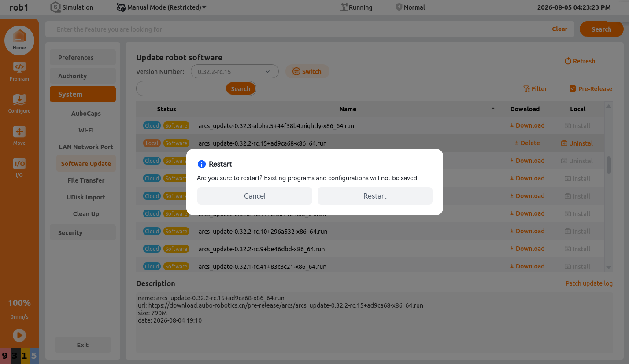The width and height of the screenshot is (629, 364).
Task: Click the yellow 1 counter at the bottom-left
Action: [24, 356]
